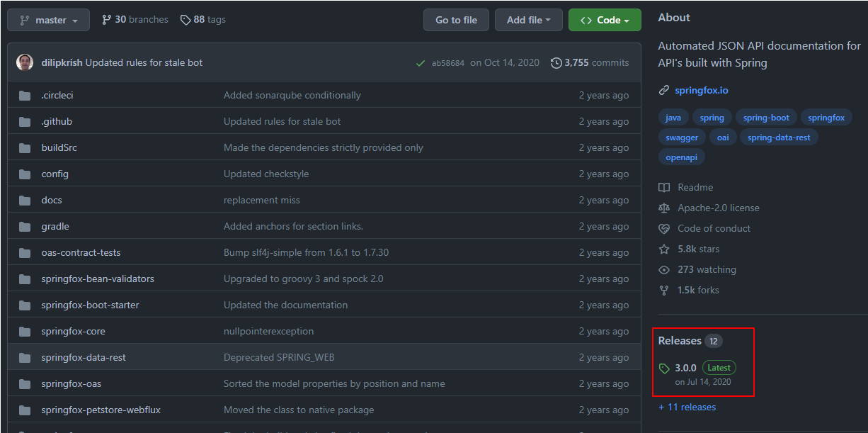868x433 pixels.
Task: Click the folder icon next to docs
Action: tap(25, 200)
